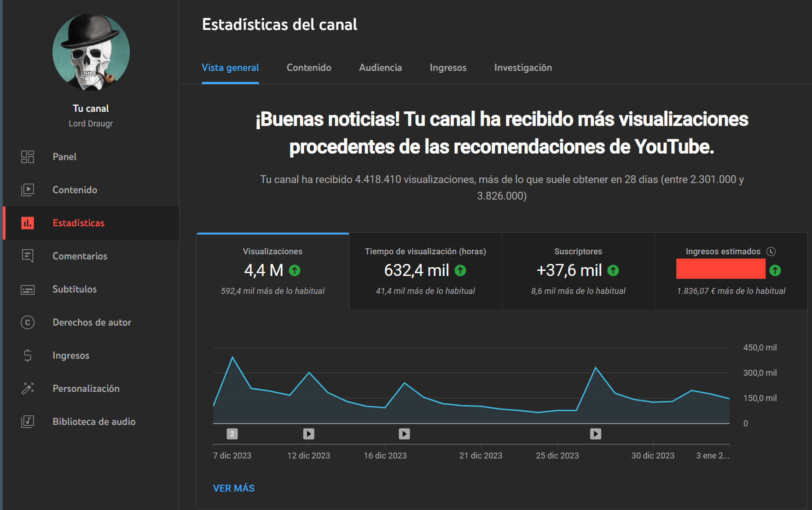Viewport: 812px width, 510px height.
Task: Open the Biblioteca de audio section
Action: 94,422
